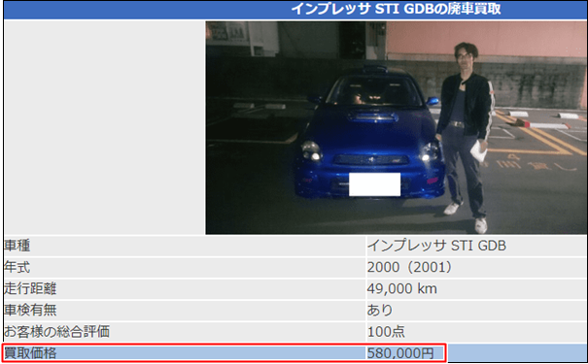The width and height of the screenshot is (588, 364).
Task: Open the blue Impreza car photo
Action: [x=396, y=128]
